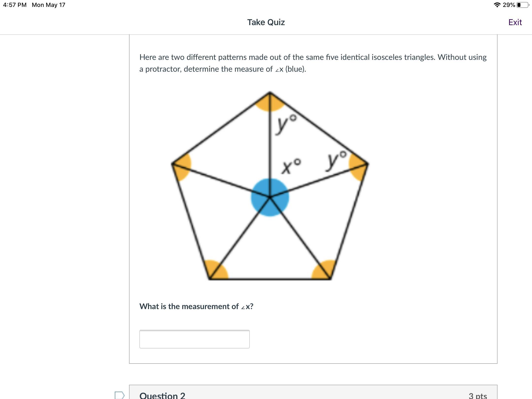This screenshot has width=532, height=399.
Task: Tap the 3 pts label
Action: [478, 396]
